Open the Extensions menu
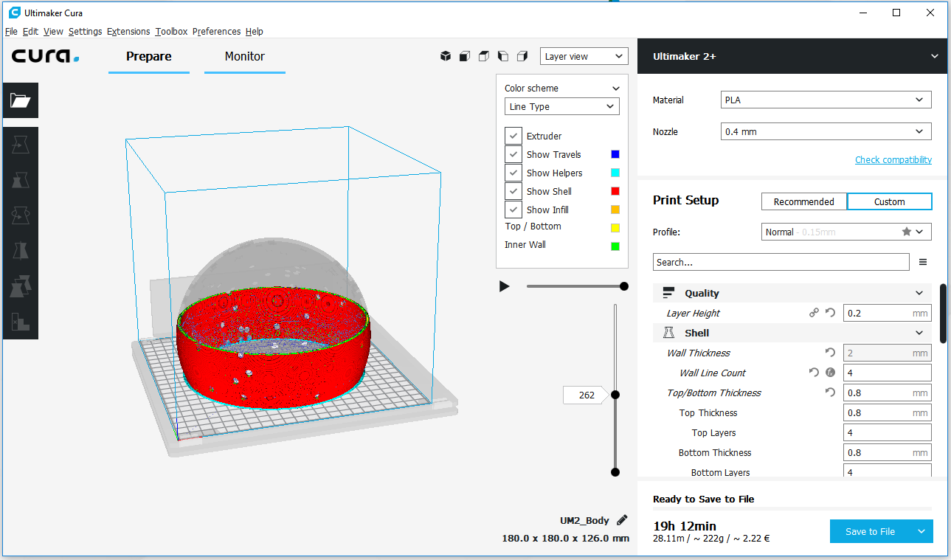 128,32
